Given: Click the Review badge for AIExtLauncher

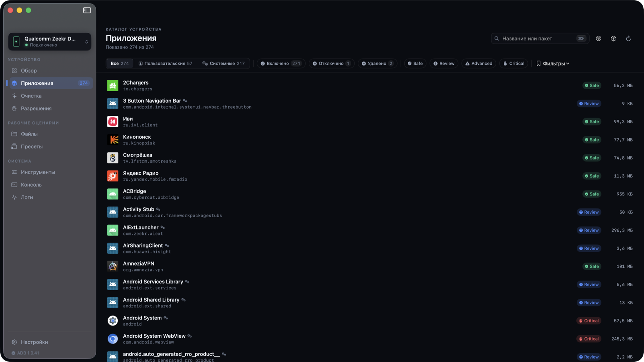Looking at the screenshot, I should (589, 230).
